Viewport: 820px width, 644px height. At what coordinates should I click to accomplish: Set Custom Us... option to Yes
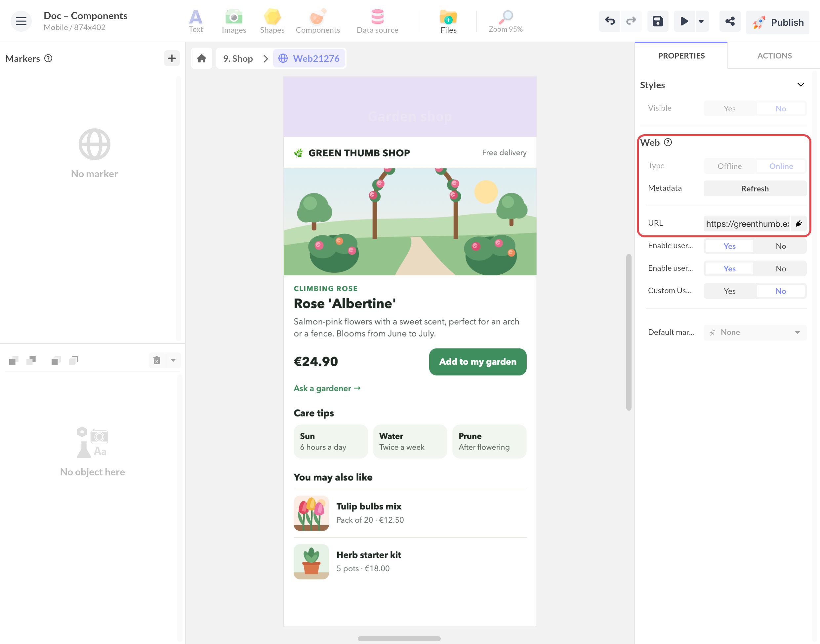click(x=729, y=291)
